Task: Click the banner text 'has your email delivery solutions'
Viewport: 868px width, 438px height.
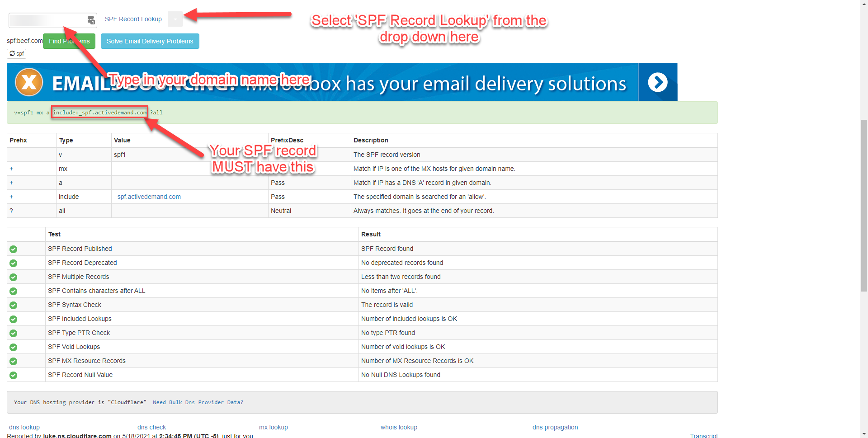Action: (x=486, y=84)
